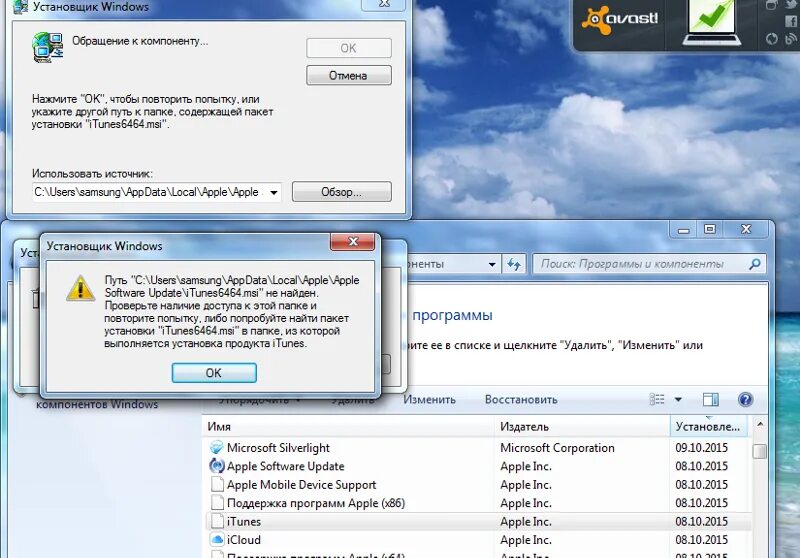This screenshot has height=558, width=800.
Task: Maximize the Programs and Features window
Action: tap(710, 230)
